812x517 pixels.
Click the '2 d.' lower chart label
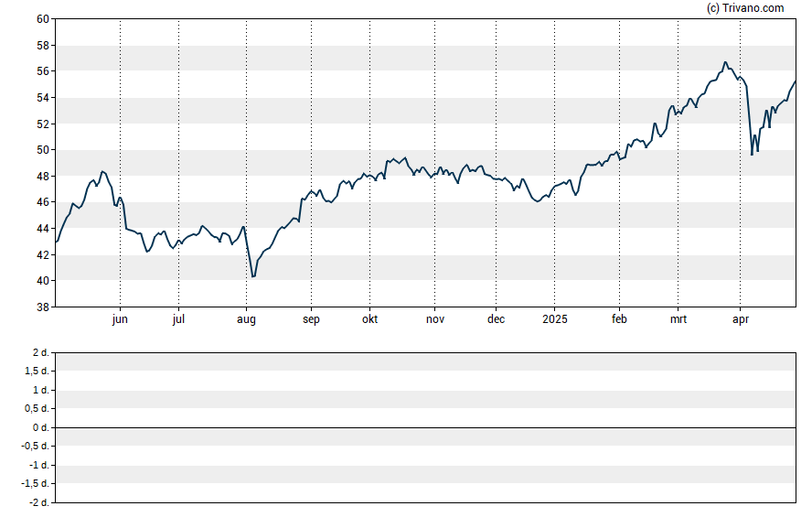[x=40, y=353]
